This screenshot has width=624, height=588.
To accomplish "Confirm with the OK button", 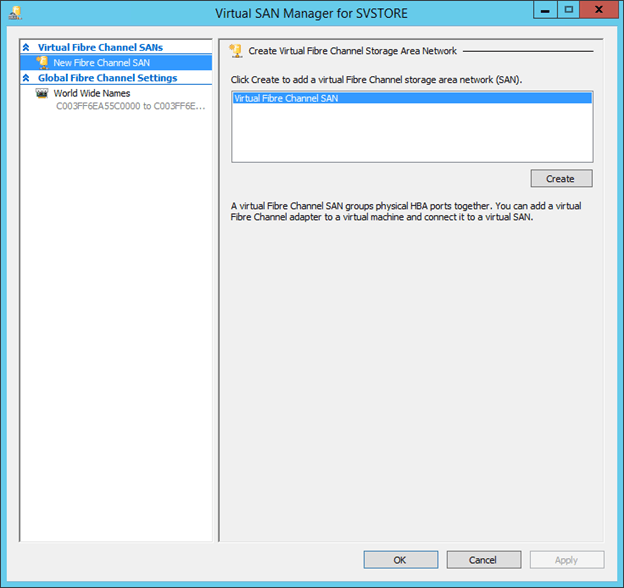I will (400, 560).
